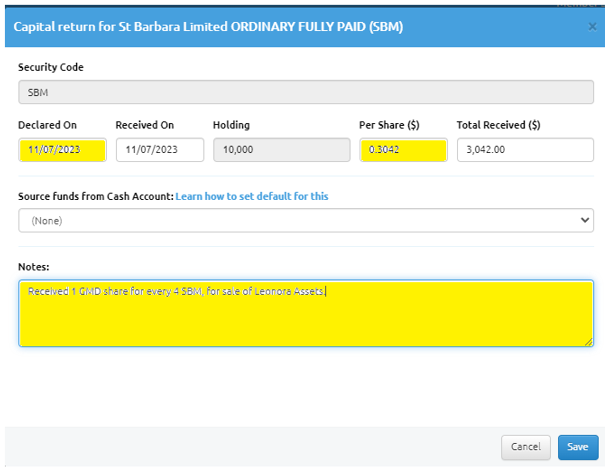Close the Capital return dialog with X
The width and height of the screenshot is (610, 473).
point(592,27)
